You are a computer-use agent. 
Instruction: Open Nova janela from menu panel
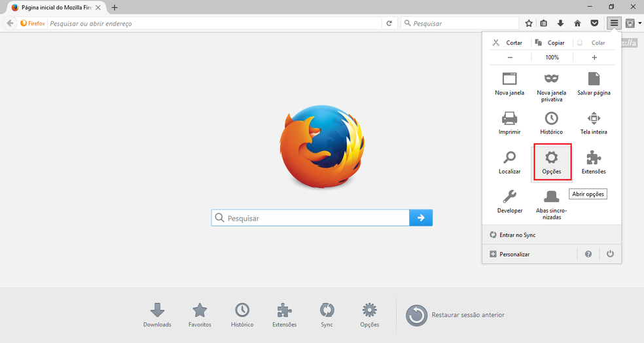point(509,84)
